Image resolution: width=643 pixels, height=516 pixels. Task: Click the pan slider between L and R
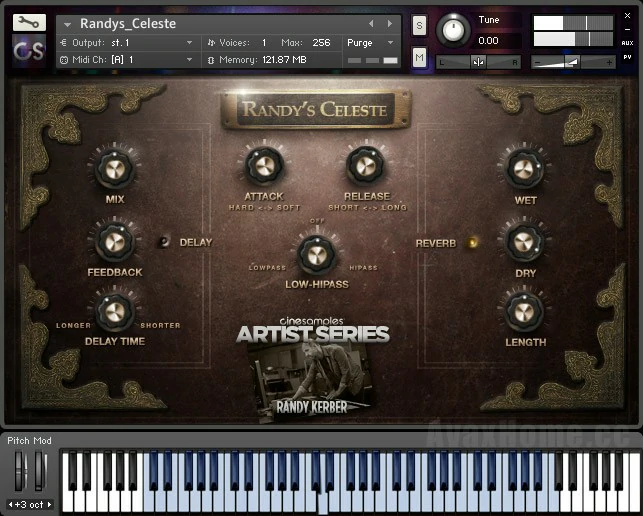(478, 62)
